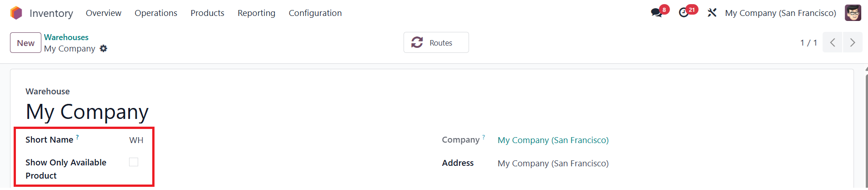Open the Operations menu
Image resolution: width=868 pixels, height=190 pixels.
click(156, 13)
